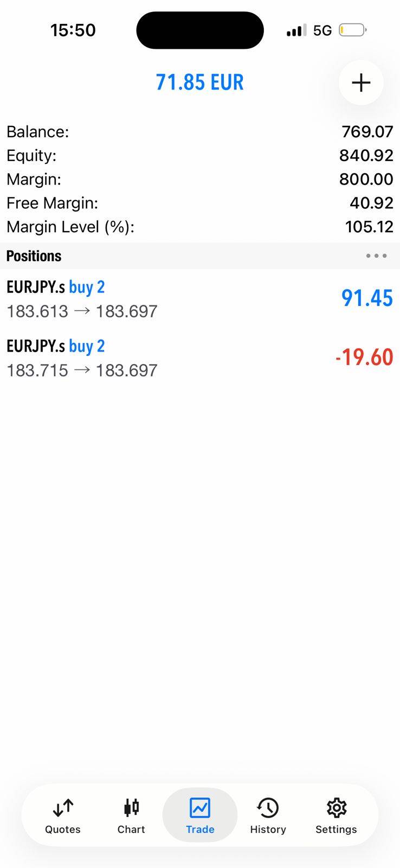The width and height of the screenshot is (400, 868).
Task: Tap the Free Margin row
Action: [200, 203]
